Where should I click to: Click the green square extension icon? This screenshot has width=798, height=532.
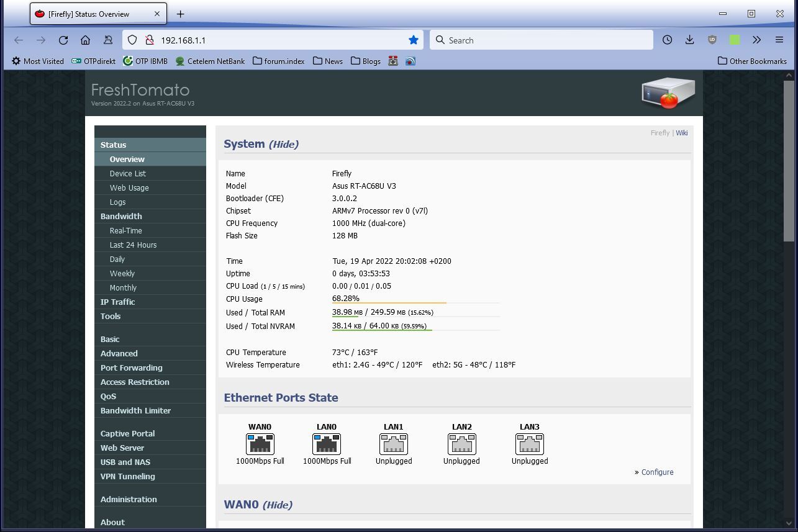(735, 40)
